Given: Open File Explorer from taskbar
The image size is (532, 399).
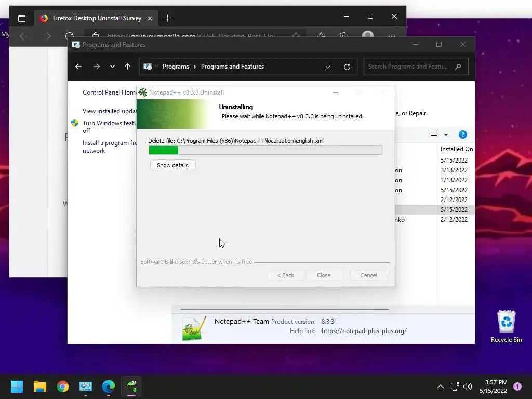Looking at the screenshot, I should pyautogui.click(x=39, y=387).
